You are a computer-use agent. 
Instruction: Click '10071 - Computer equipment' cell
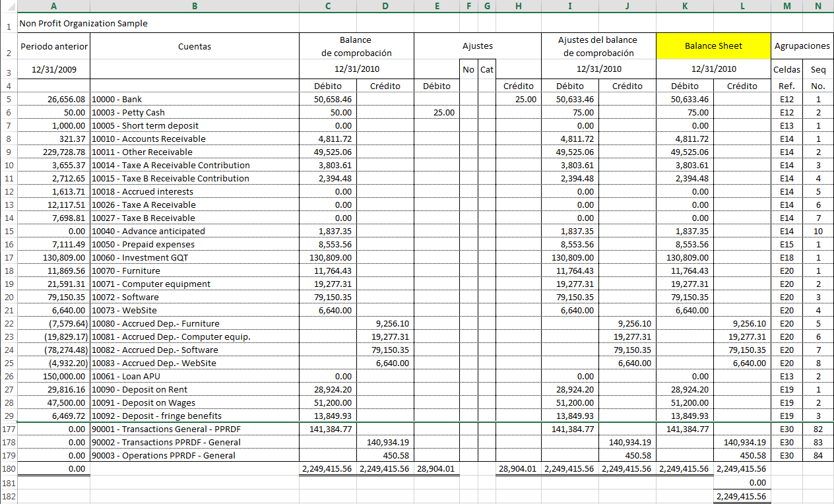coord(194,284)
